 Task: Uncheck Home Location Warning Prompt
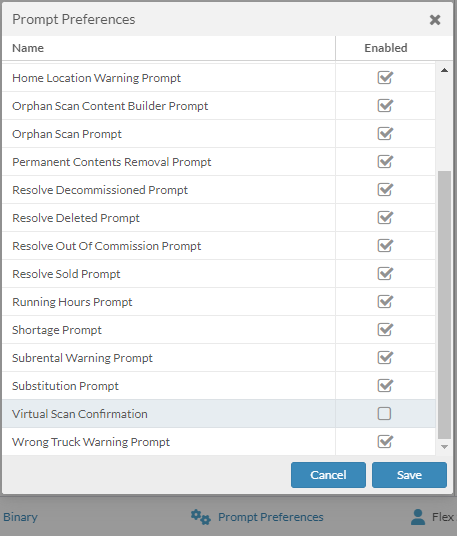(385, 78)
